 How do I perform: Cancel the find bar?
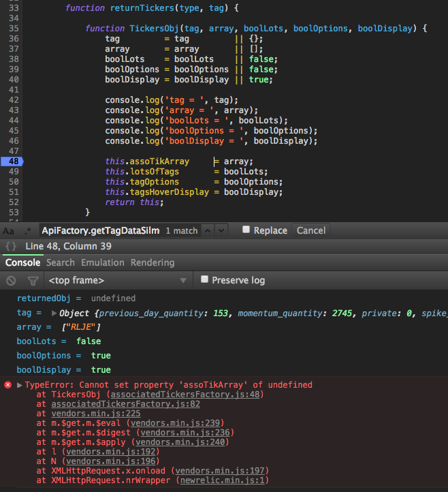pyautogui.click(x=311, y=230)
